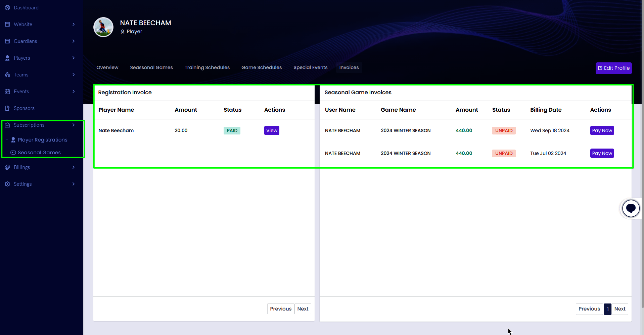644x335 pixels.
Task: Expand the Events menu chevron
Action: (x=74, y=92)
